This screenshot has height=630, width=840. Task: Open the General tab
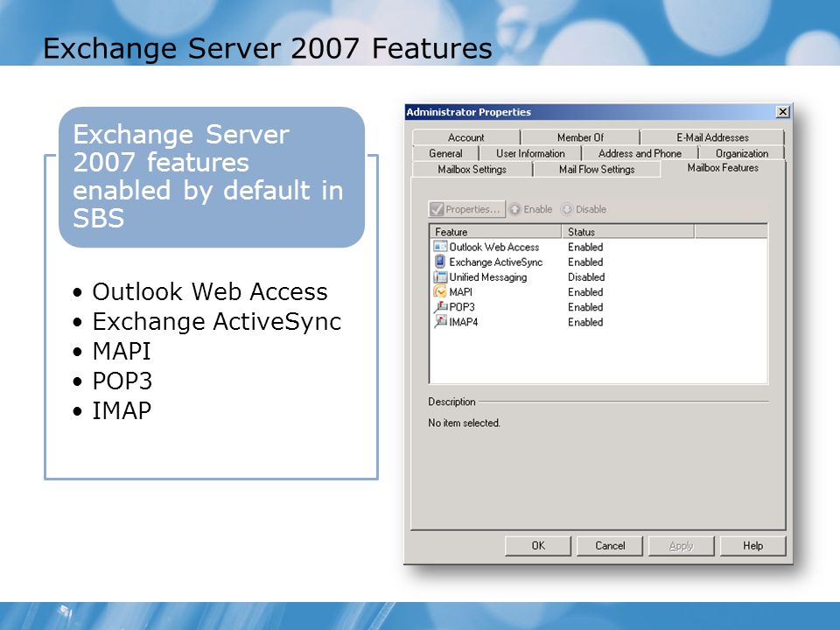click(x=445, y=154)
